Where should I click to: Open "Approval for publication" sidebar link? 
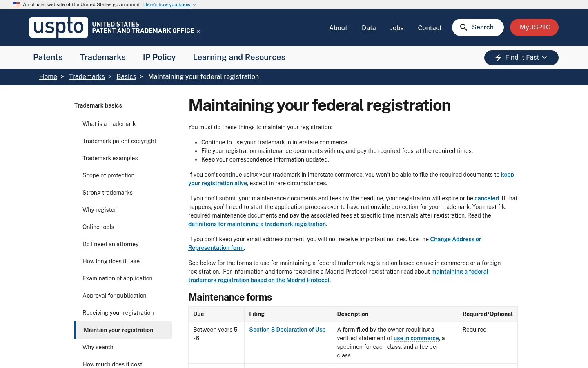tap(114, 296)
